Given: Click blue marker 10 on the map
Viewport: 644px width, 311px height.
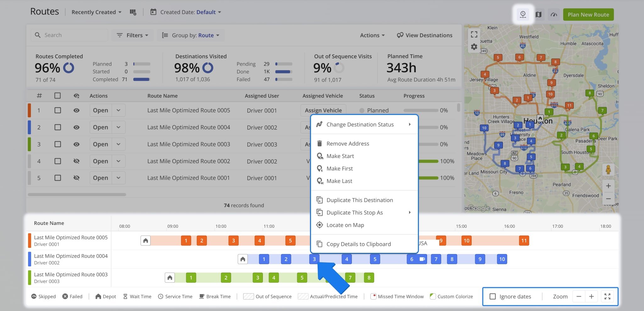Looking at the screenshot, I should (x=484, y=128).
